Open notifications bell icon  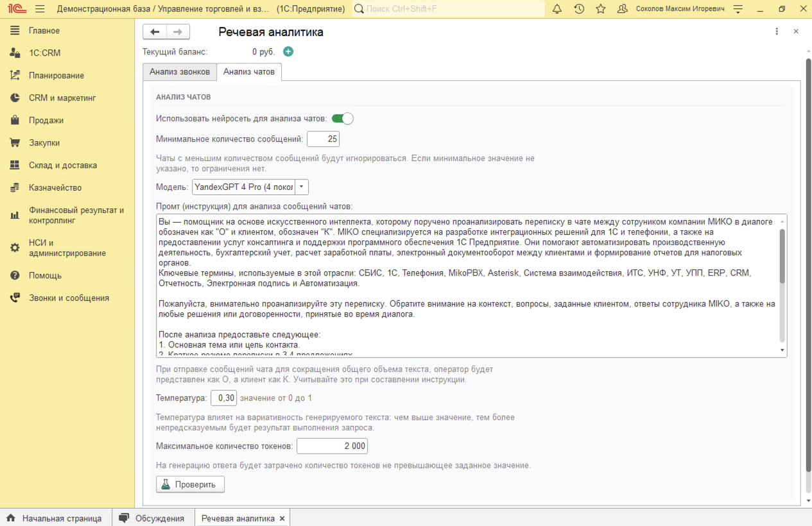557,9
